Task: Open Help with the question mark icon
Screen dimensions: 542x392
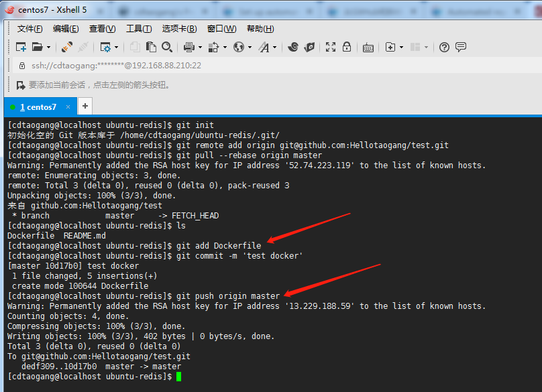Action: pos(444,48)
